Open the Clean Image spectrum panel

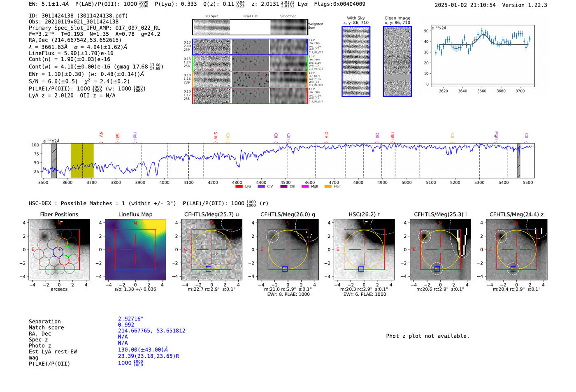point(397,61)
